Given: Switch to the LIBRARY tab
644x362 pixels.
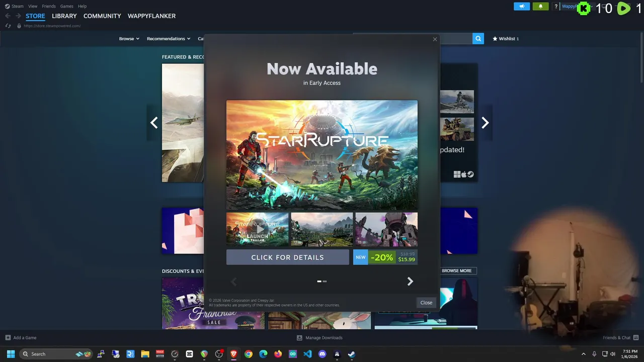Looking at the screenshot, I should tap(64, 16).
